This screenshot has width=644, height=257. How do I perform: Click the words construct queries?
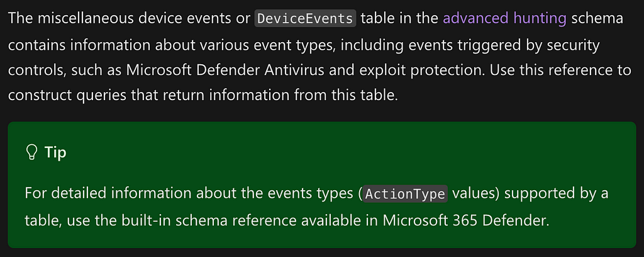66,96
